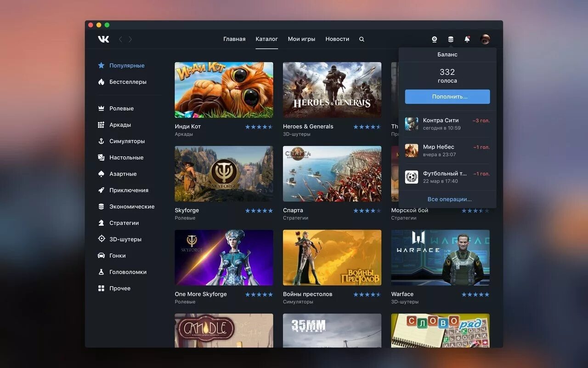Open the search magnifier icon
Image resolution: width=588 pixels, height=368 pixels.
[x=362, y=39]
